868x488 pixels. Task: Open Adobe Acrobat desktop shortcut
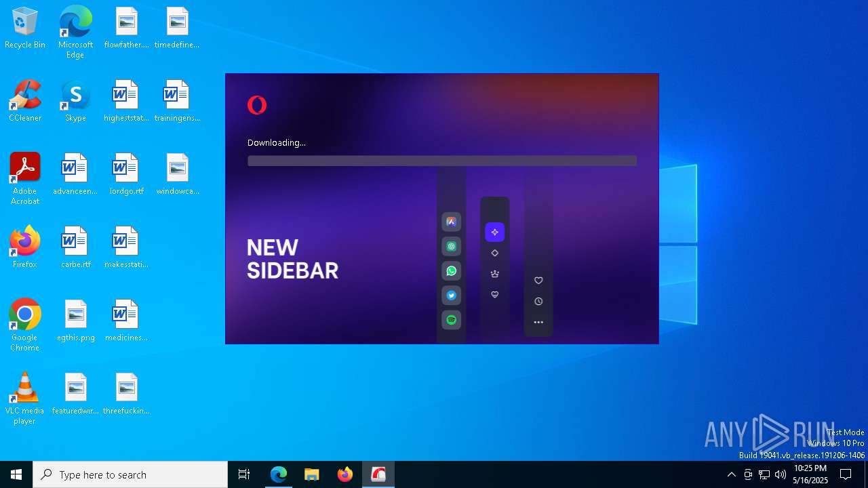point(25,179)
